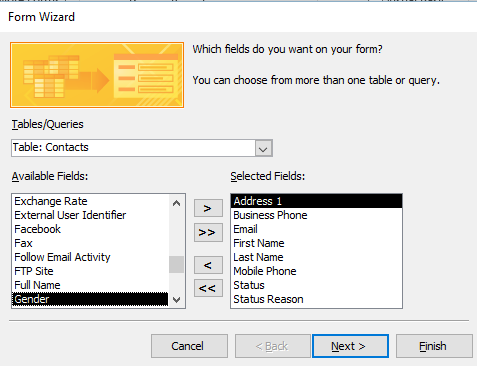Image resolution: width=477 pixels, height=366 pixels.
Task: Add selected field with the > button
Action: (208, 208)
